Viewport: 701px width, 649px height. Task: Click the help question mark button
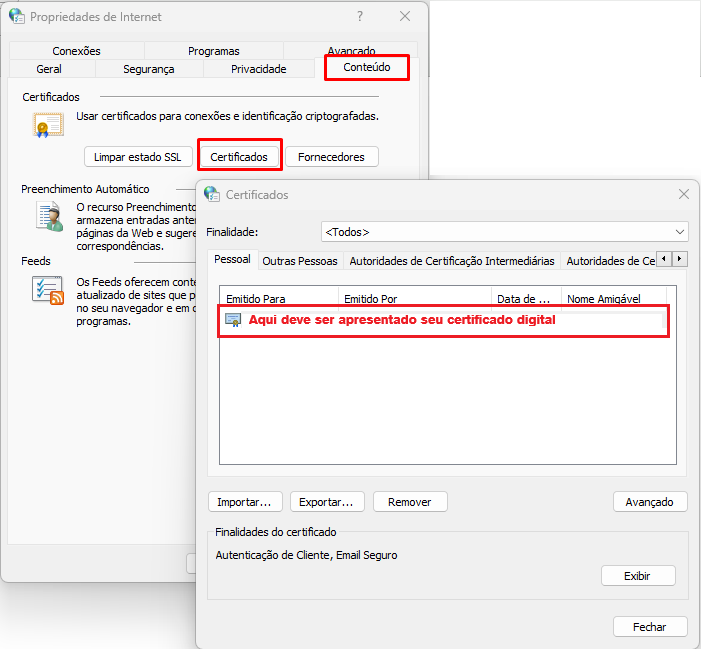pos(359,17)
